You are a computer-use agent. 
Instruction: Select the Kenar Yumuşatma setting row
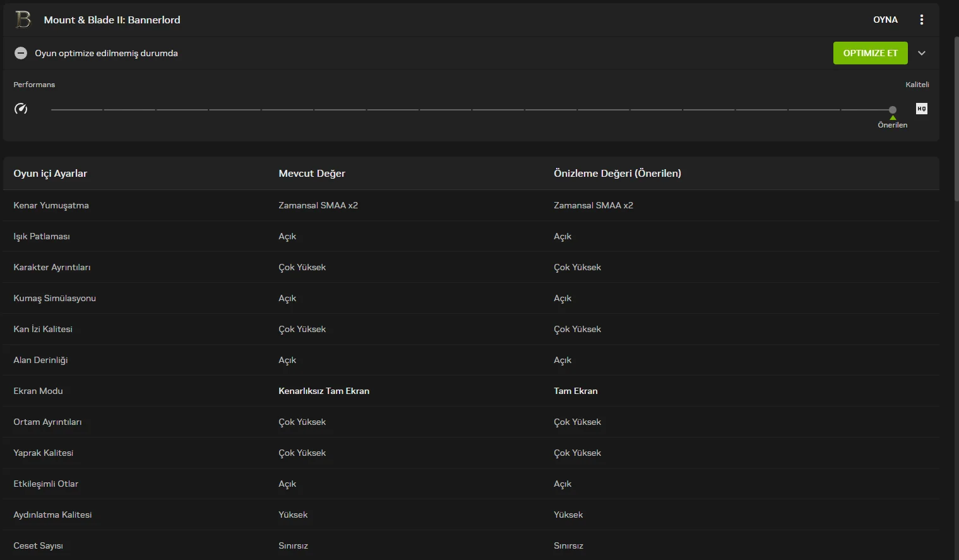(x=51, y=205)
